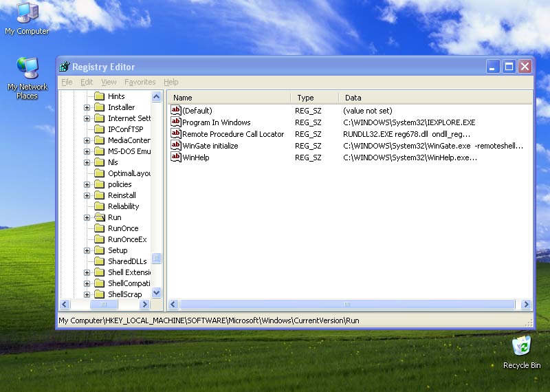The image size is (550, 392).
Task: Click tree pane vertical scrollbar thumb
Action: pos(157,259)
